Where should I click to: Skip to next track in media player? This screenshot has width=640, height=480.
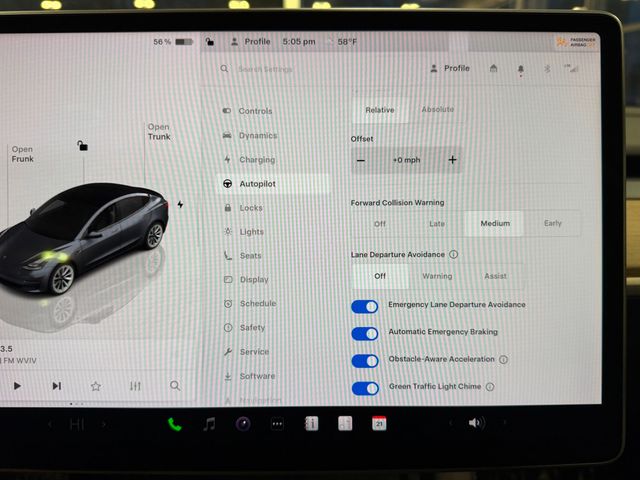coord(57,386)
